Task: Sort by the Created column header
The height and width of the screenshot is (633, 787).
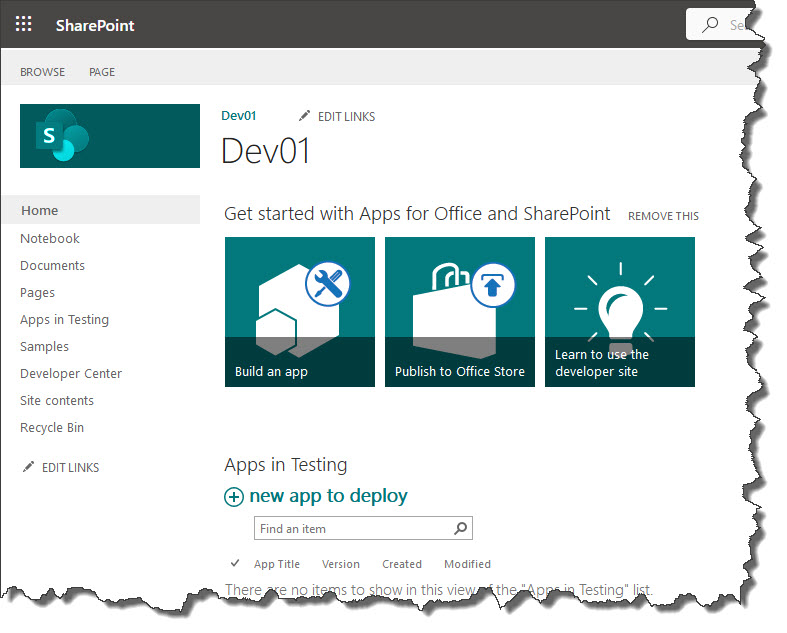Action: point(402,564)
